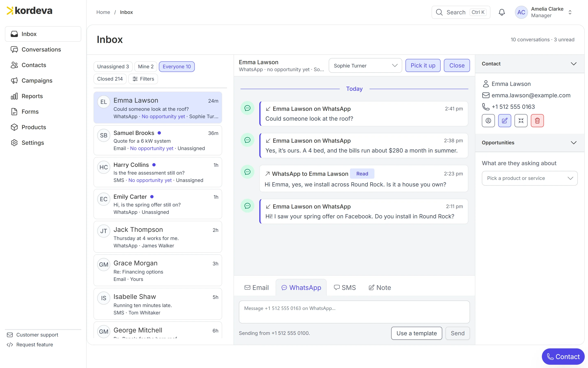Open the Search box in header
Image resolution: width=588 pixels, height=368 pixels.
pos(461,12)
